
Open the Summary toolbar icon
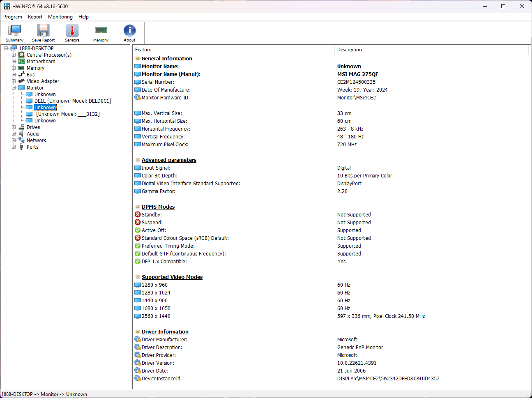[x=15, y=30]
